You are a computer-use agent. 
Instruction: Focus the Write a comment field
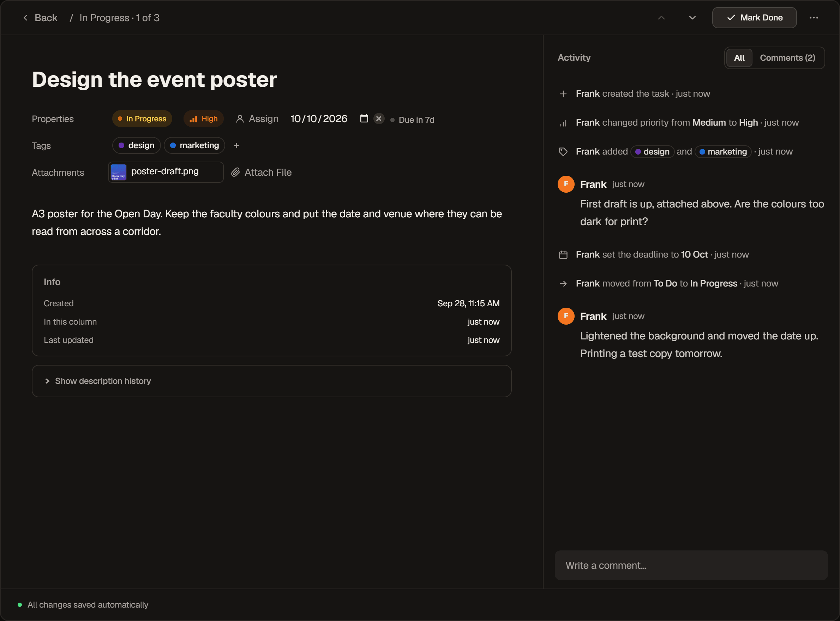coord(691,565)
